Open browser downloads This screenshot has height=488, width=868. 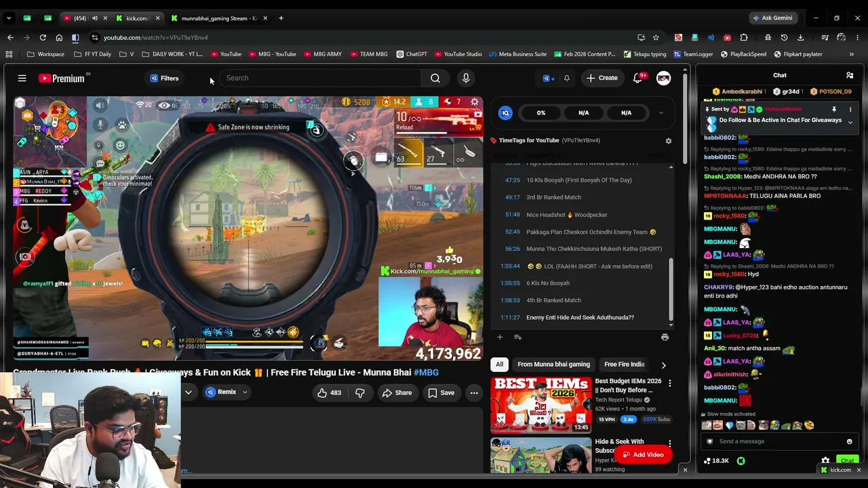[800, 37]
